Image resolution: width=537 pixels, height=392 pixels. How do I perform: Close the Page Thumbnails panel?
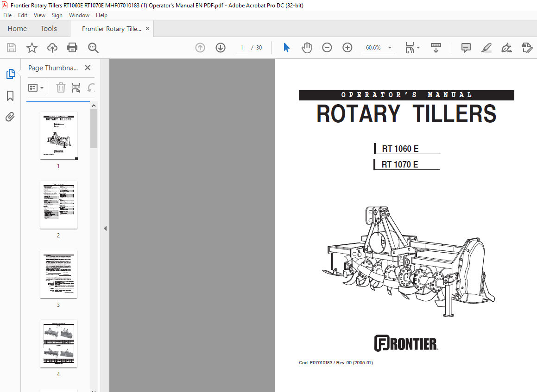[88, 68]
